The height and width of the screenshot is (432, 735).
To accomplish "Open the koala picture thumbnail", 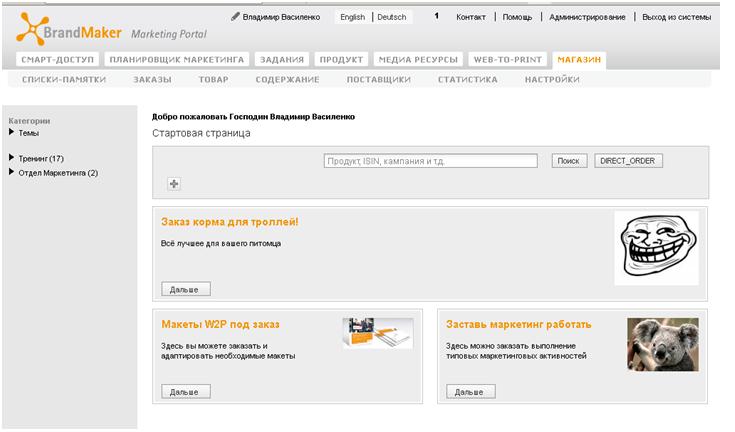I will click(663, 344).
